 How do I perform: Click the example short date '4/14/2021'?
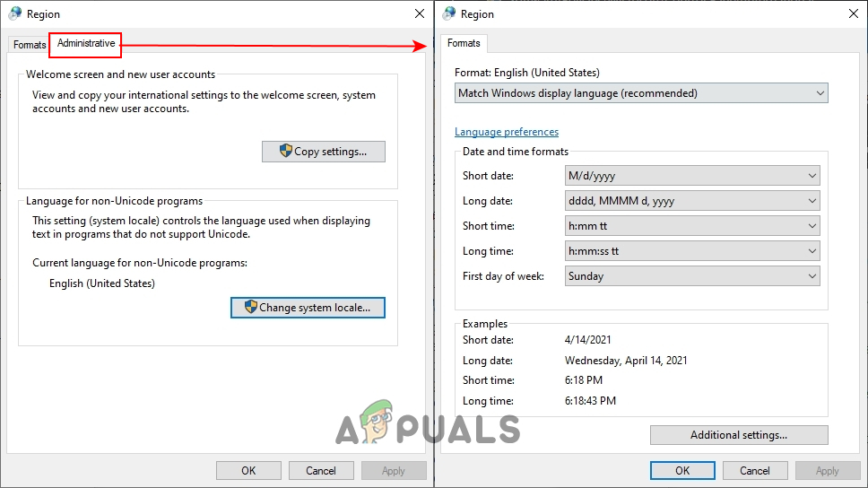pyautogui.click(x=588, y=340)
